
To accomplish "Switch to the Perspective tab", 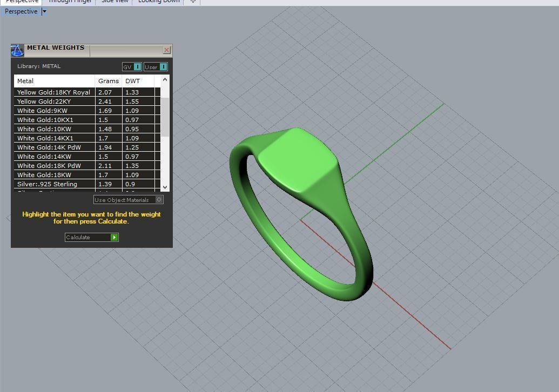I will 22,2.
